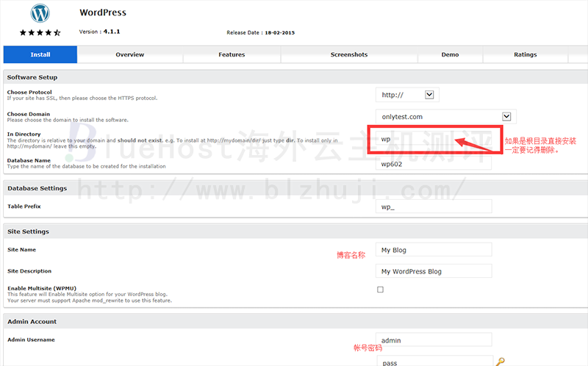Click the Site Name field 'My Blog'
The height and width of the screenshot is (366, 588).
pos(434,250)
